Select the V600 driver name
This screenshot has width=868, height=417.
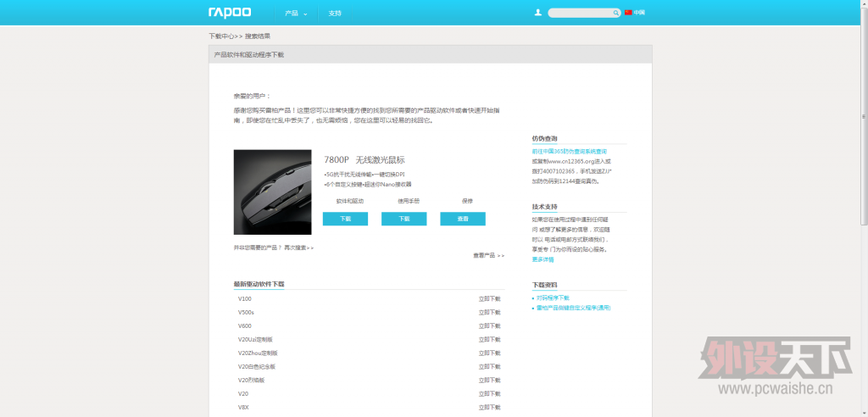coord(245,325)
